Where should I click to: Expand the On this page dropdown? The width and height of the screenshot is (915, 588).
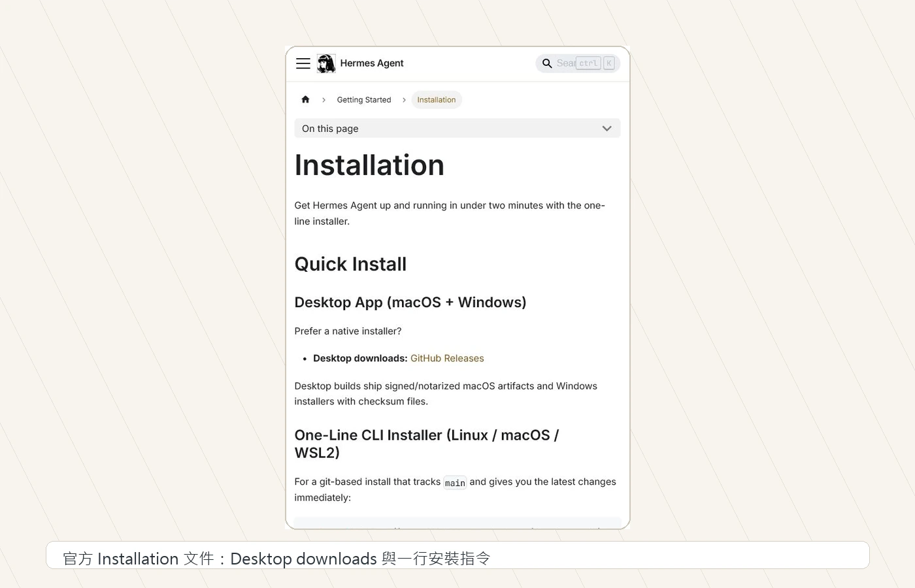coord(457,129)
